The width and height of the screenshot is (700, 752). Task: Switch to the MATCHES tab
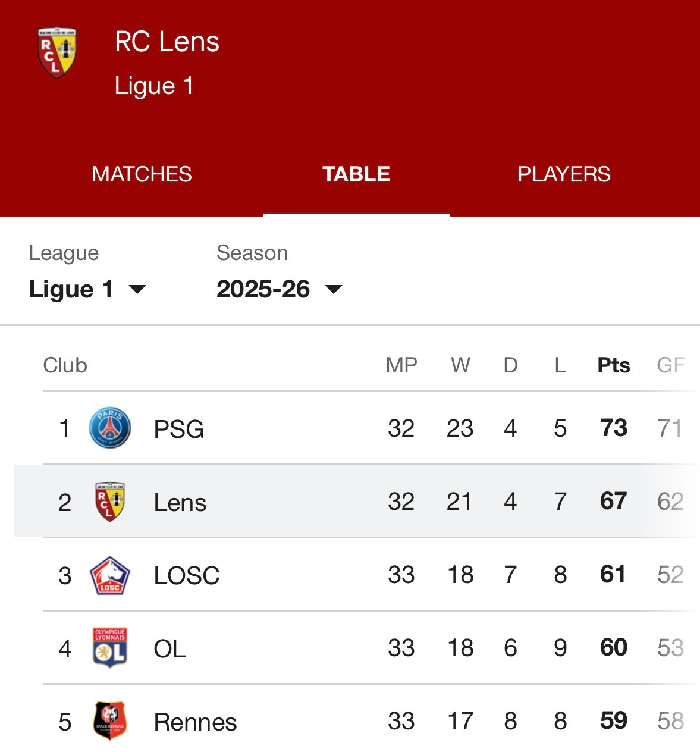click(142, 174)
